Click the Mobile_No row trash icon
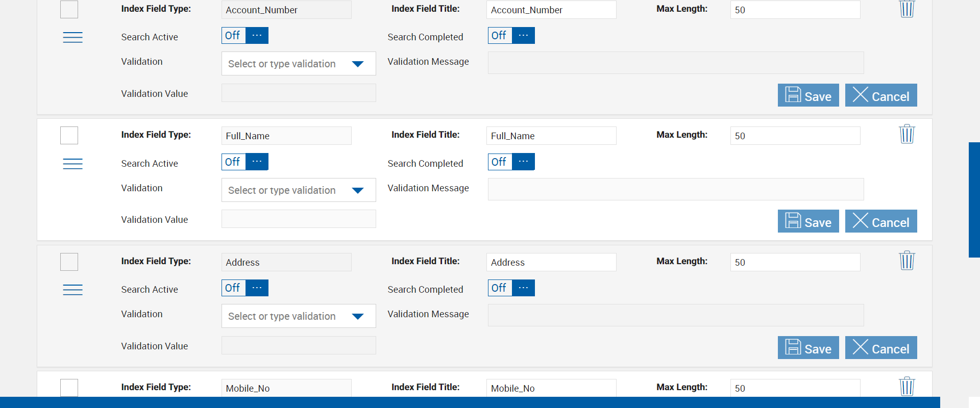 [906, 386]
